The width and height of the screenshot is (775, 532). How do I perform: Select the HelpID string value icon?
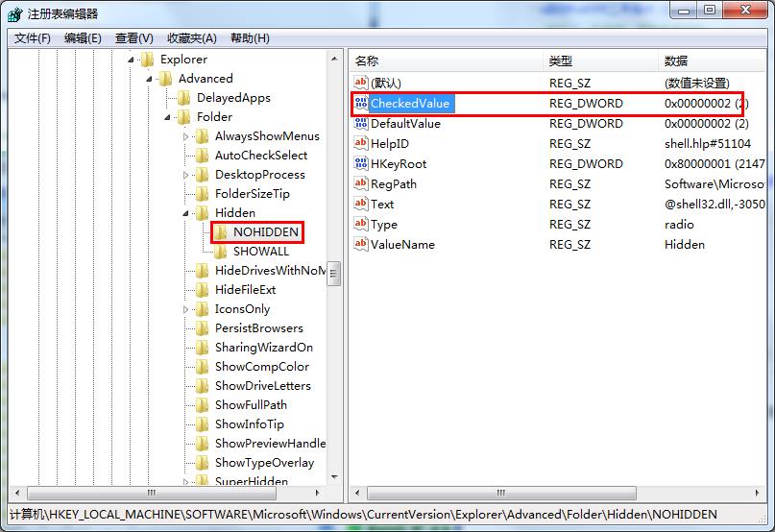[361, 143]
